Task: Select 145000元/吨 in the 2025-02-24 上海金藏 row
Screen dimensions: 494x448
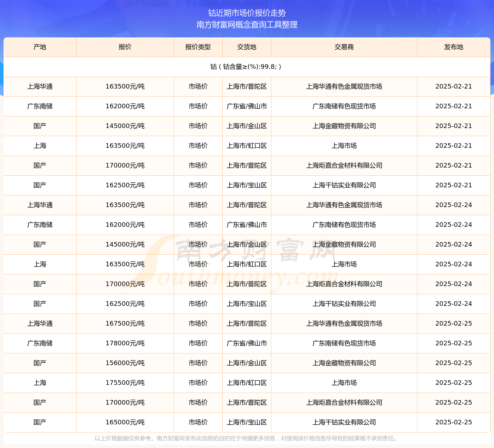Action: [125, 244]
